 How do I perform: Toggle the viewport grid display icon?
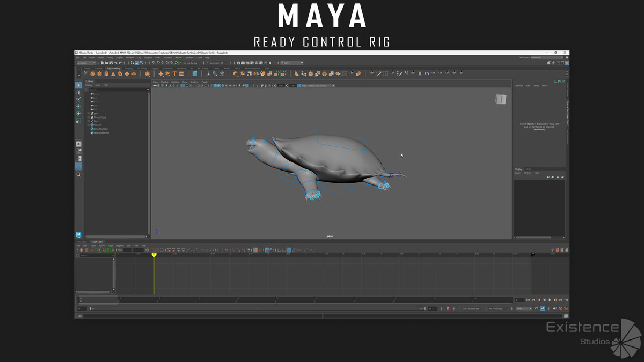coord(184,85)
